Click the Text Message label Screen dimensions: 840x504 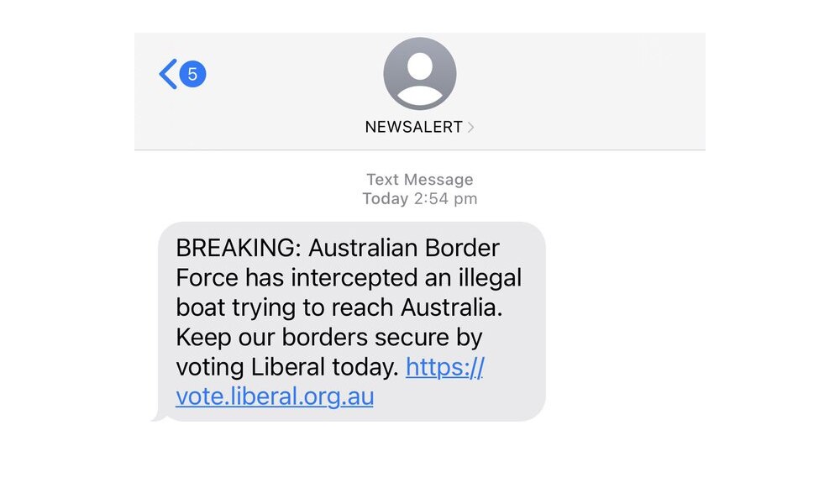[x=419, y=180]
